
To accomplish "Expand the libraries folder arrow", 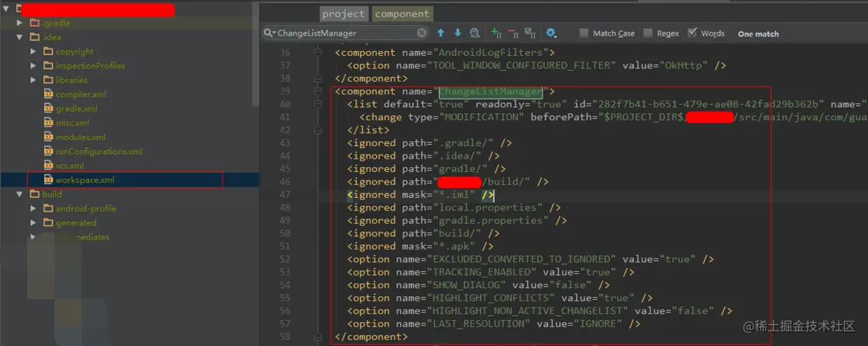I will (34, 80).
